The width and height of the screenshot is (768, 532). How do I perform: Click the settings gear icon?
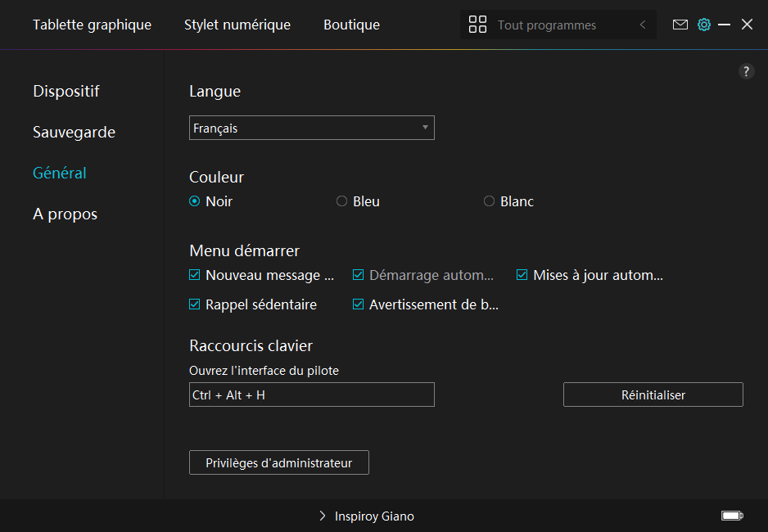click(703, 25)
